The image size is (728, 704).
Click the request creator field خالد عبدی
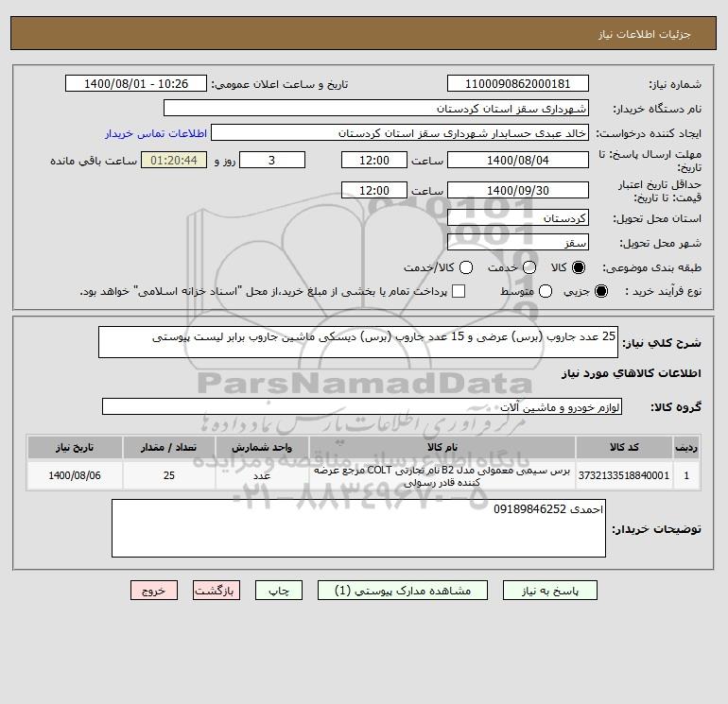click(400, 132)
